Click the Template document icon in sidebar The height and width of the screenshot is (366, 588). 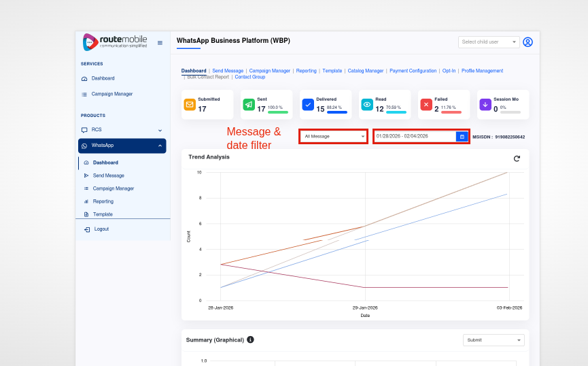click(x=86, y=214)
